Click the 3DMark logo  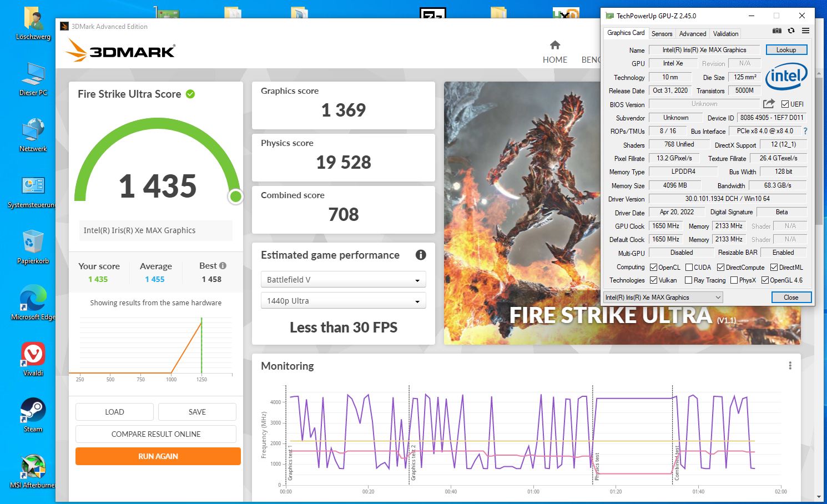click(120, 50)
